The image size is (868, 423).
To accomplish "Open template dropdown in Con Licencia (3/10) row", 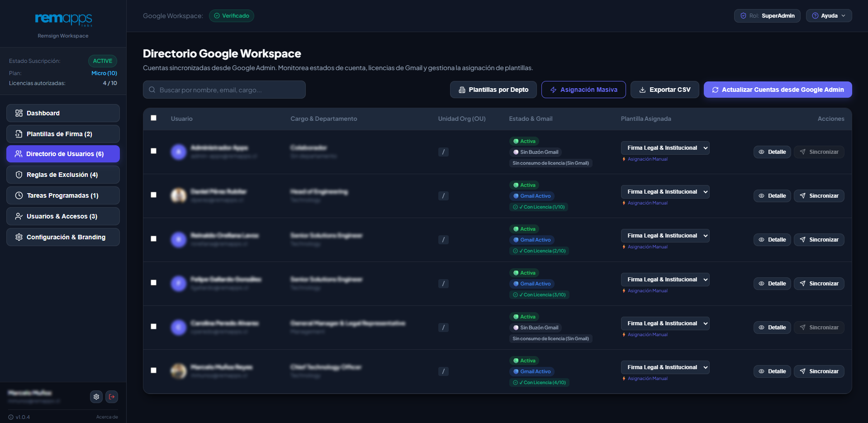I will [665, 280].
